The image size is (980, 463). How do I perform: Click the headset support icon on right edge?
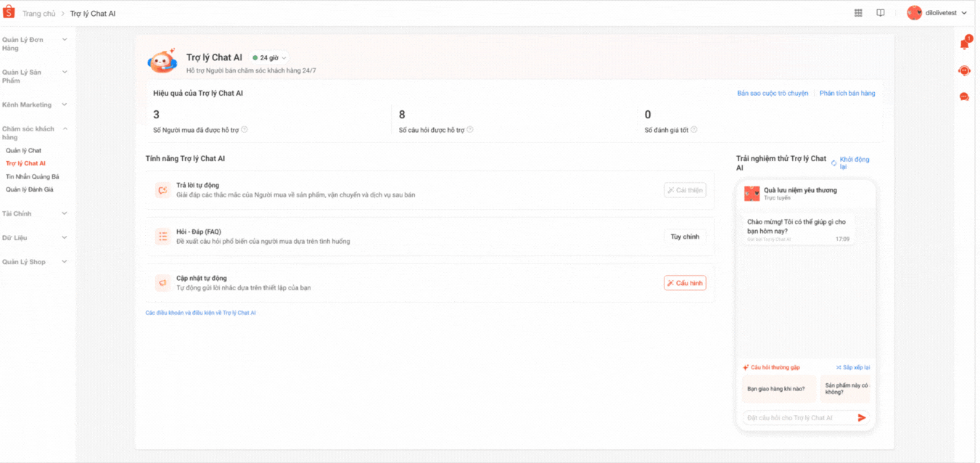tap(964, 70)
